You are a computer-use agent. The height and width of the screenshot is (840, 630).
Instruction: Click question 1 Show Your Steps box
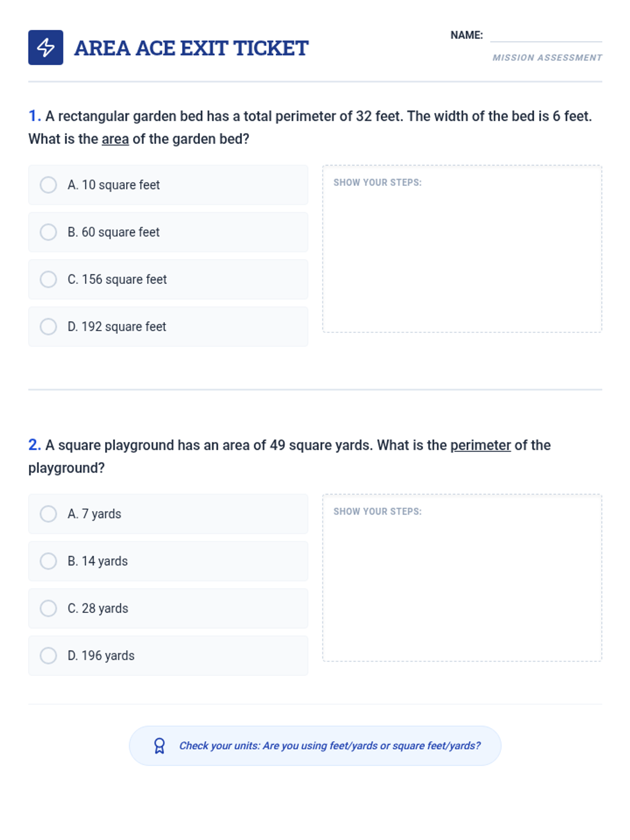pos(462,257)
